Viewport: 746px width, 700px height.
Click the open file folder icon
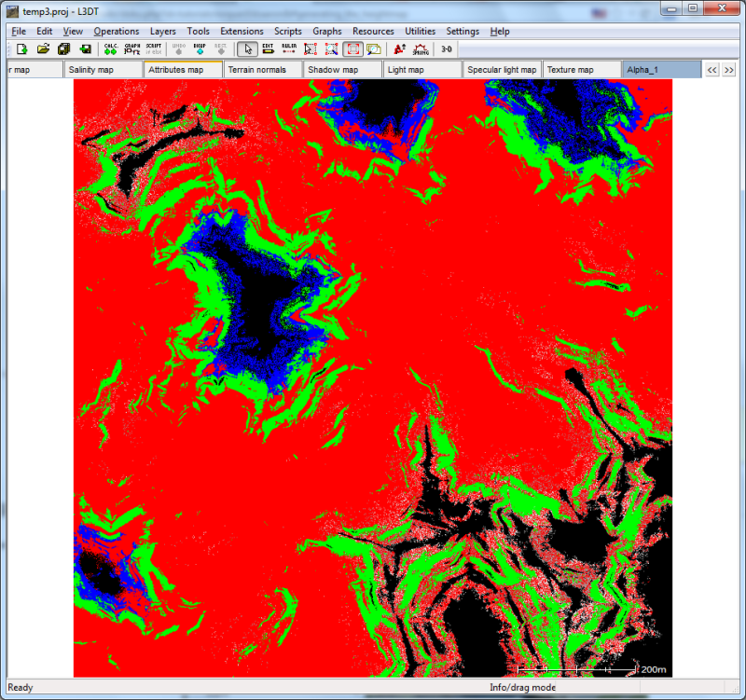pos(43,49)
